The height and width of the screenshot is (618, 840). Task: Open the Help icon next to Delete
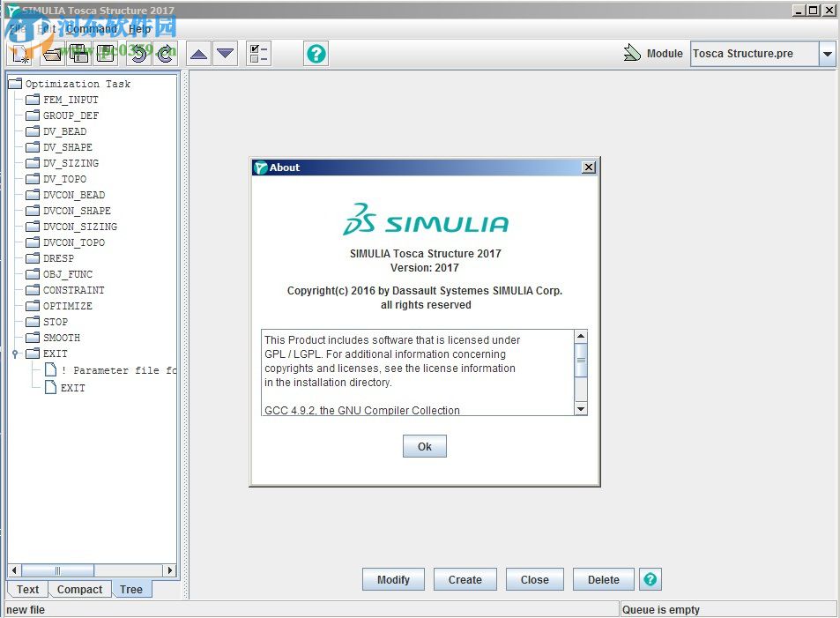pos(650,579)
